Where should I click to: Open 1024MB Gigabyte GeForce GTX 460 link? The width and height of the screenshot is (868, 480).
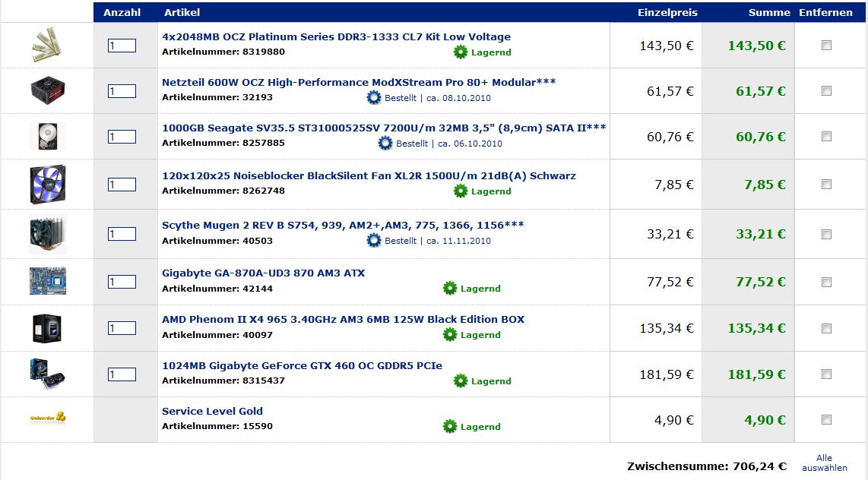[x=302, y=365]
